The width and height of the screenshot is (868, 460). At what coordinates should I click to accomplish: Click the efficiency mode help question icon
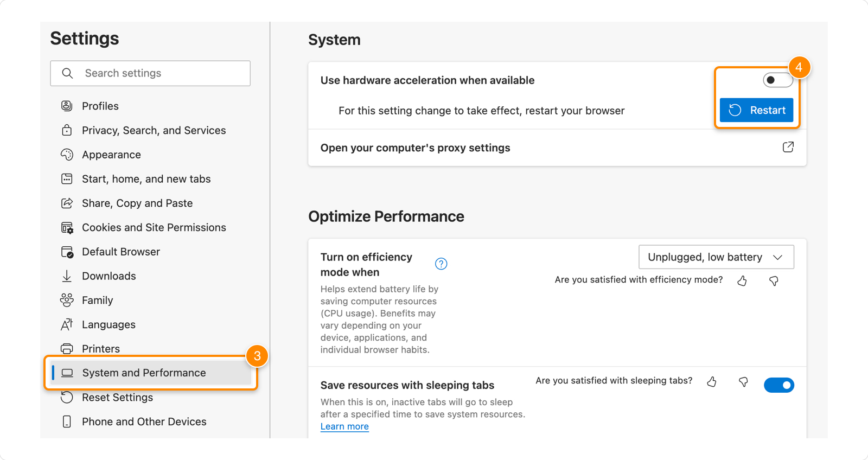point(441,264)
